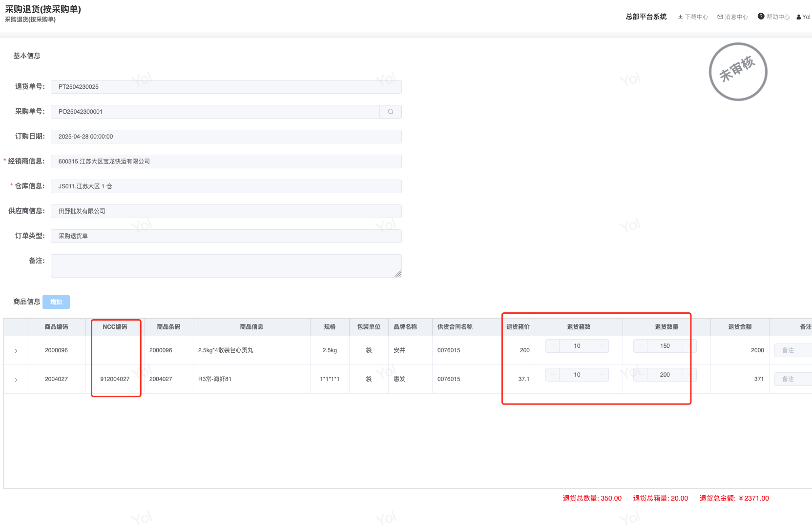The width and height of the screenshot is (812, 525).
Task: Click 总部平台系统 in the header
Action: pyautogui.click(x=646, y=17)
